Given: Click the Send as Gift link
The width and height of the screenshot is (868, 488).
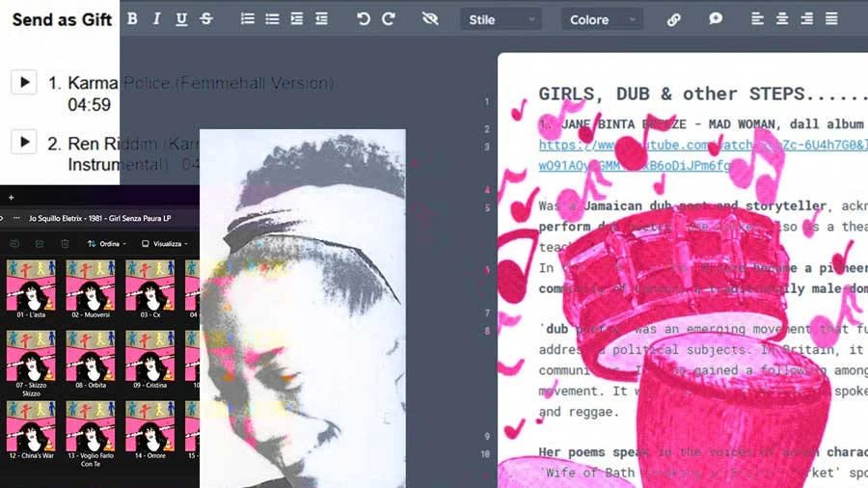Looking at the screenshot, I should coord(62,19).
